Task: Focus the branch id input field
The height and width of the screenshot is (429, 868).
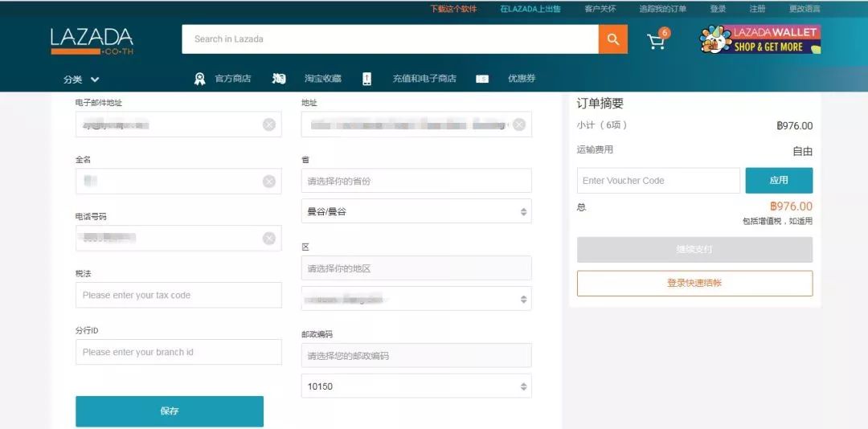Action: pos(178,352)
